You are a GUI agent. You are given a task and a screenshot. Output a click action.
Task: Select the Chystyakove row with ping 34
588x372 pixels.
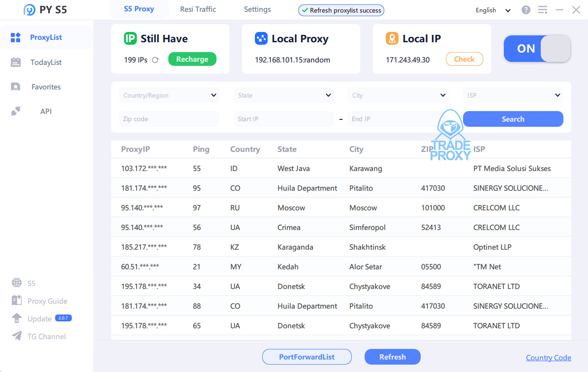pos(341,286)
